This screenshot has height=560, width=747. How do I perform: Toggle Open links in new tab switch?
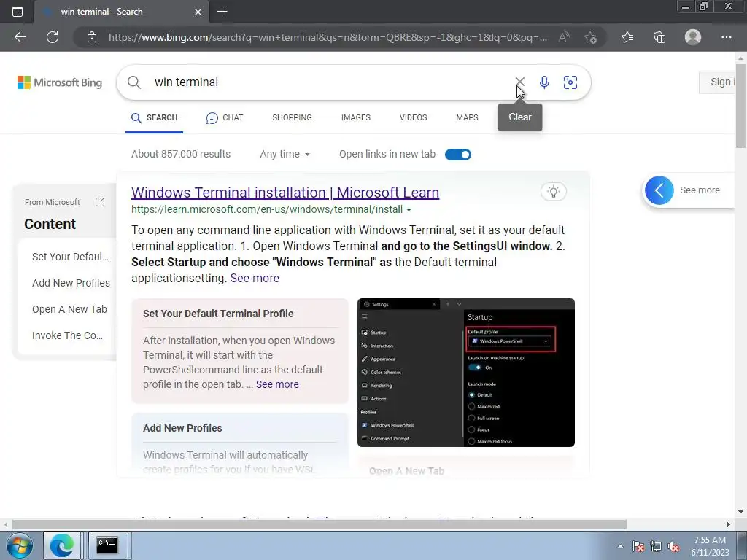tap(458, 155)
